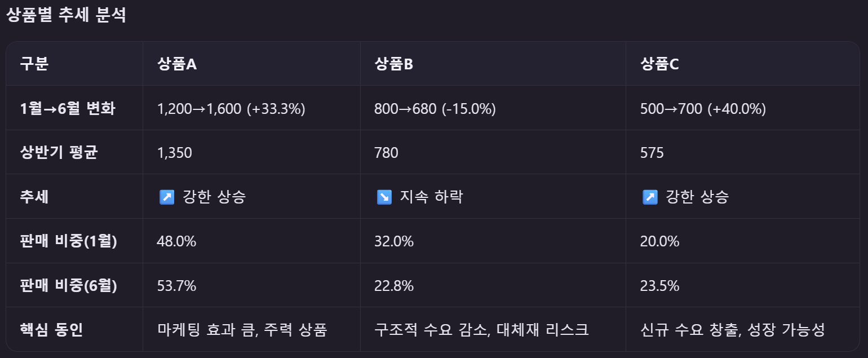Screen dimensions: 868x358
Task: Select the 상품B column header
Action: [x=393, y=64]
